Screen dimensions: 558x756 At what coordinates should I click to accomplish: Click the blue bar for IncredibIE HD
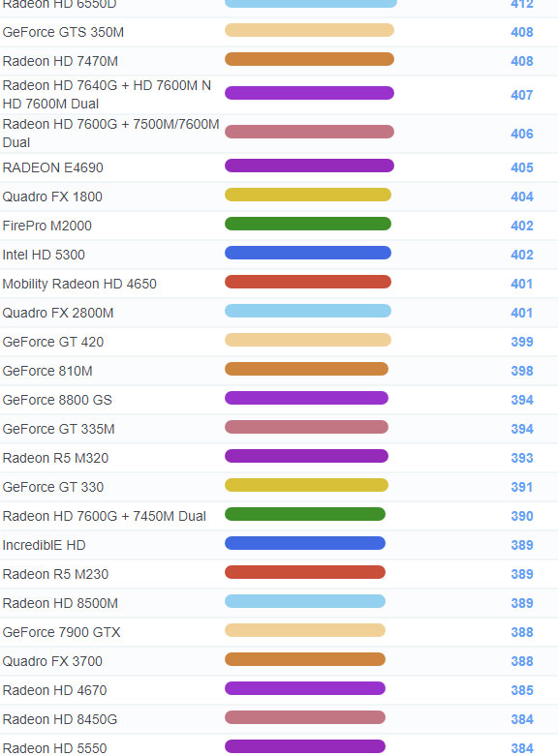[305, 543]
